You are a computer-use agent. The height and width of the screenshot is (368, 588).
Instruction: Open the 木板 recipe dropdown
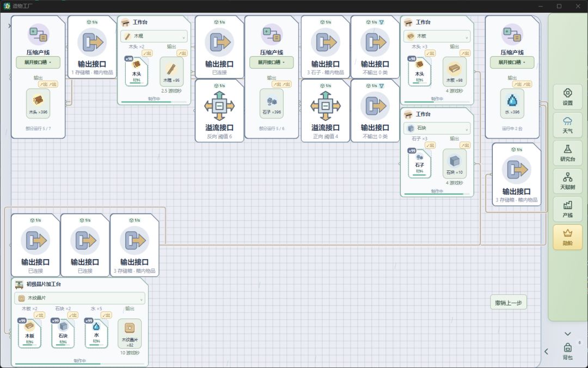click(x=437, y=36)
